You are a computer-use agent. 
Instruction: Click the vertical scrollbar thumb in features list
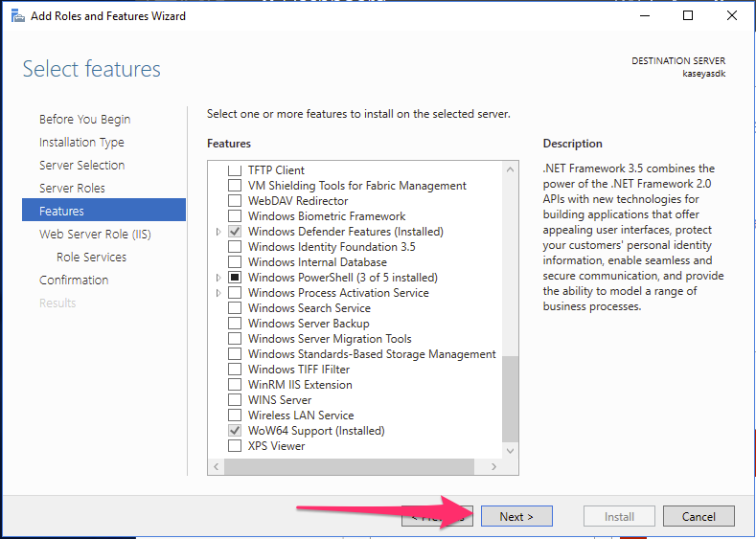point(510,399)
